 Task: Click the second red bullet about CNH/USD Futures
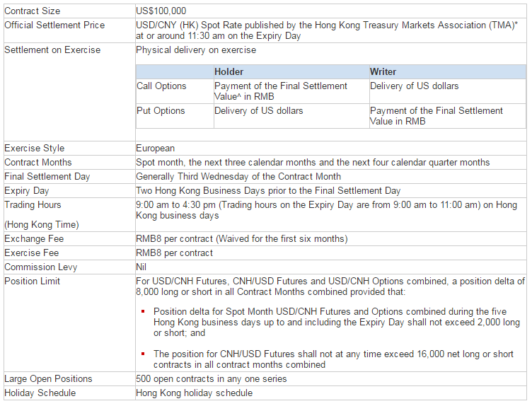pos(144,354)
